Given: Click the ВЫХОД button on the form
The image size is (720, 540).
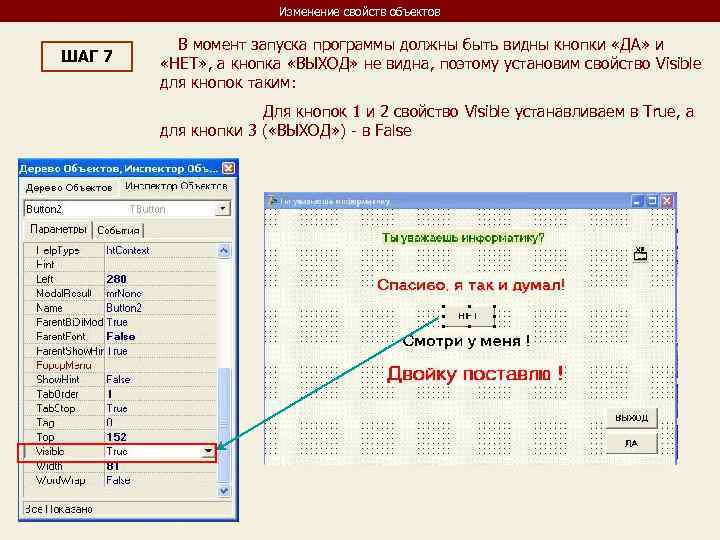Looking at the screenshot, I should (631, 418).
